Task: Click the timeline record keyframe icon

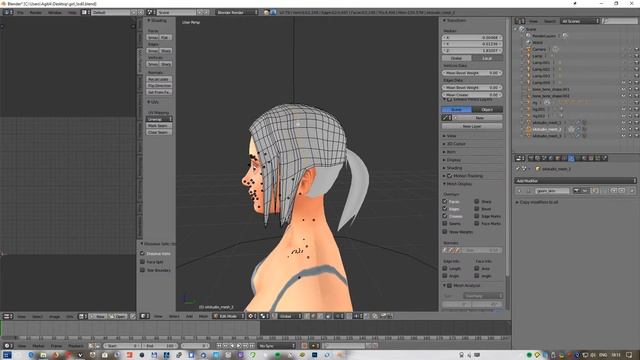Action: (x=304, y=346)
